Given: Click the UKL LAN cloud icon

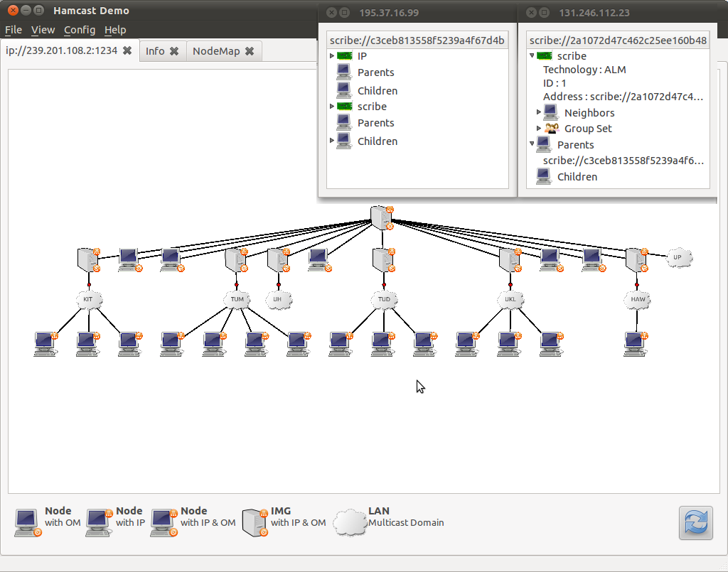Looking at the screenshot, I should [510, 300].
